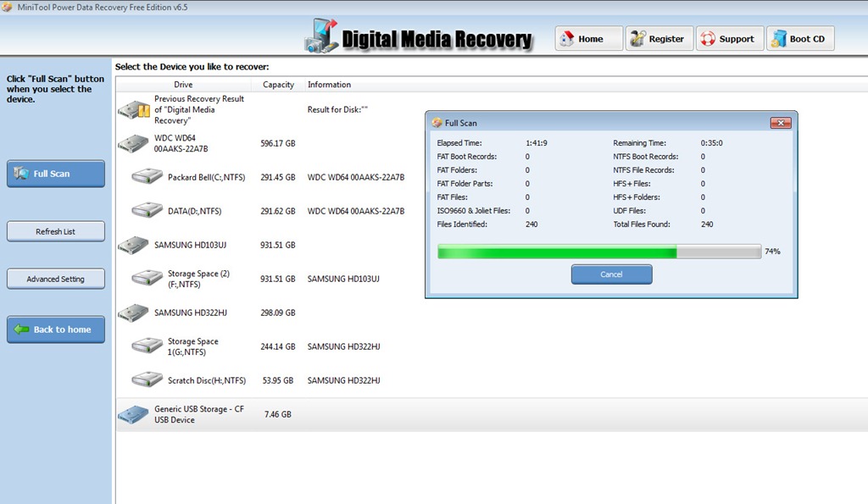Click the 291.45 GB capacity cell
Image resolution: width=868 pixels, height=504 pixels.
(x=278, y=177)
